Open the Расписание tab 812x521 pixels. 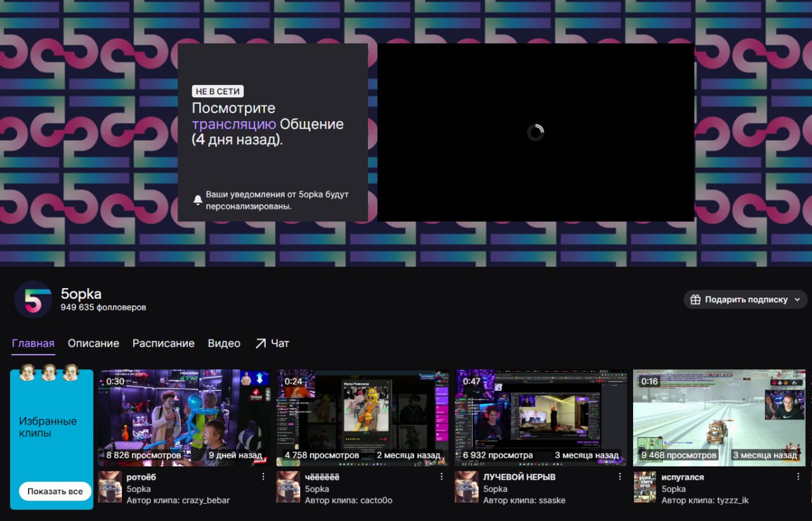pos(163,343)
